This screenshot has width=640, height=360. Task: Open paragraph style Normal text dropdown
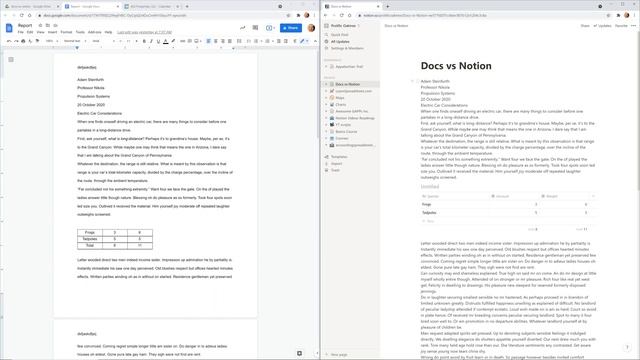[75, 41]
